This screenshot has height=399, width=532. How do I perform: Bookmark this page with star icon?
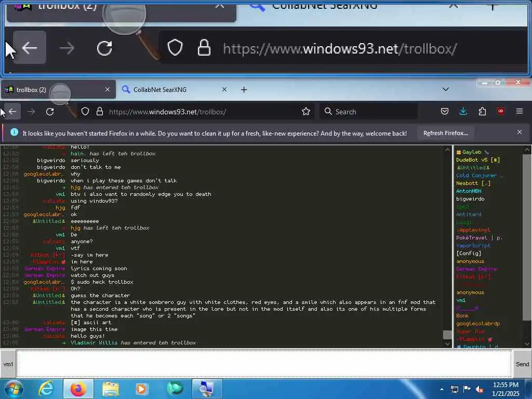point(306,112)
